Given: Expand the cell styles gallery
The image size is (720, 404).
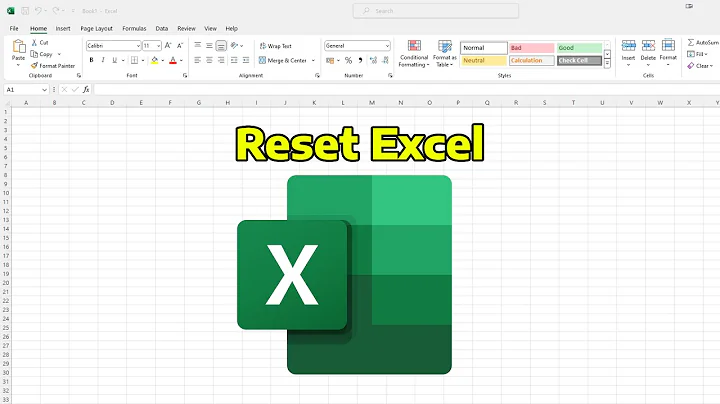Looking at the screenshot, I should pyautogui.click(x=607, y=64).
